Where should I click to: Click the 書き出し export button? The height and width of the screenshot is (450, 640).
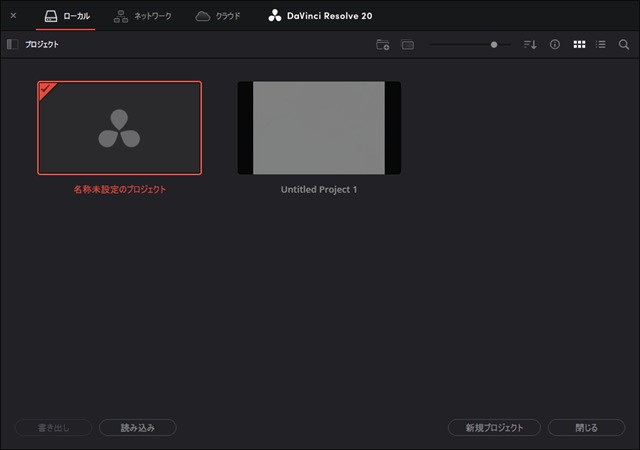pos(54,428)
